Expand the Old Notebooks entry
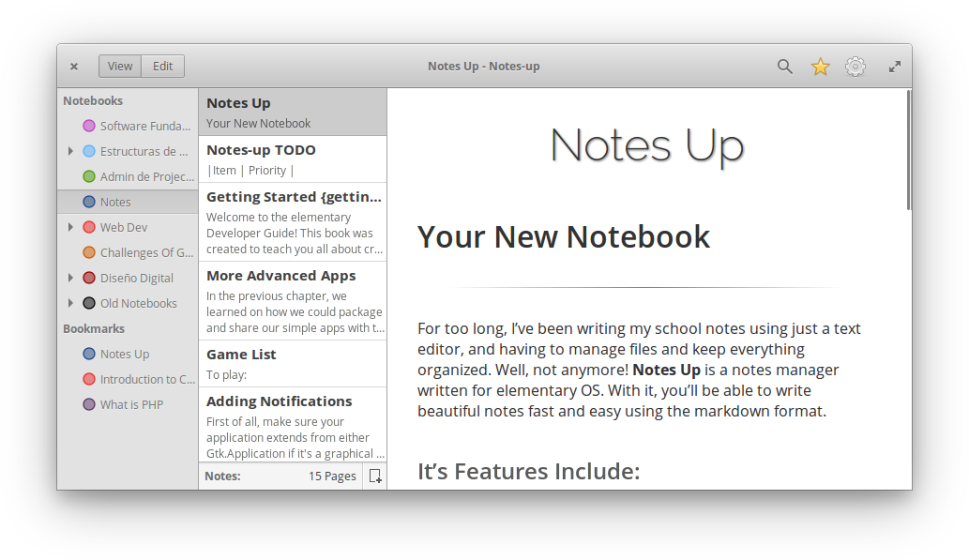 70,304
